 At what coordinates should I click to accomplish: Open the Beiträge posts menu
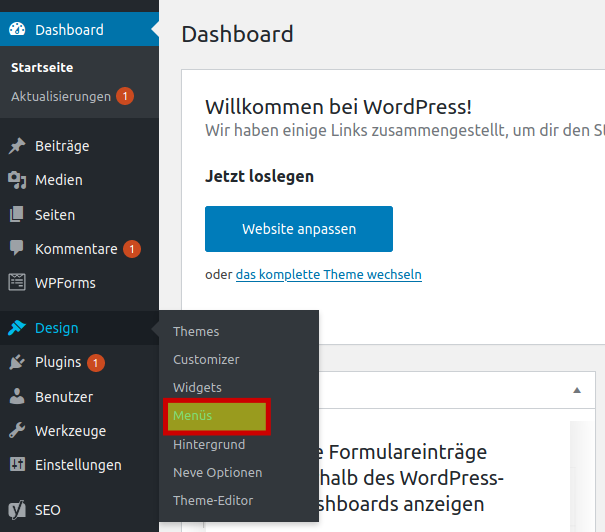point(79,146)
